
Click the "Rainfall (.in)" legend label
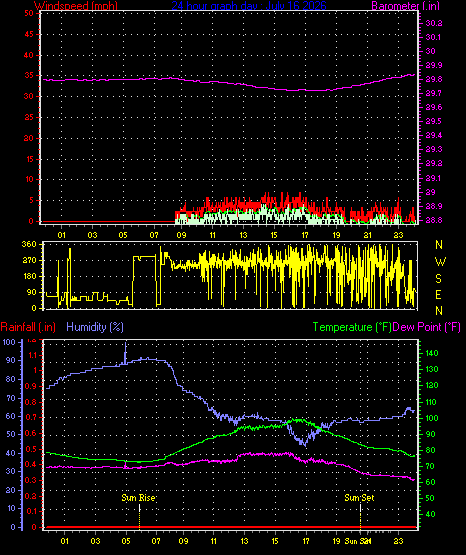pyautogui.click(x=28, y=327)
